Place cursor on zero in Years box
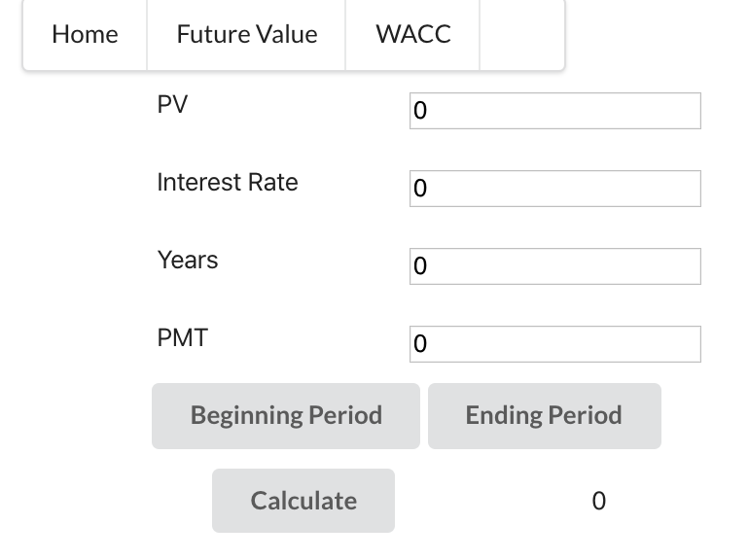 click(x=420, y=266)
